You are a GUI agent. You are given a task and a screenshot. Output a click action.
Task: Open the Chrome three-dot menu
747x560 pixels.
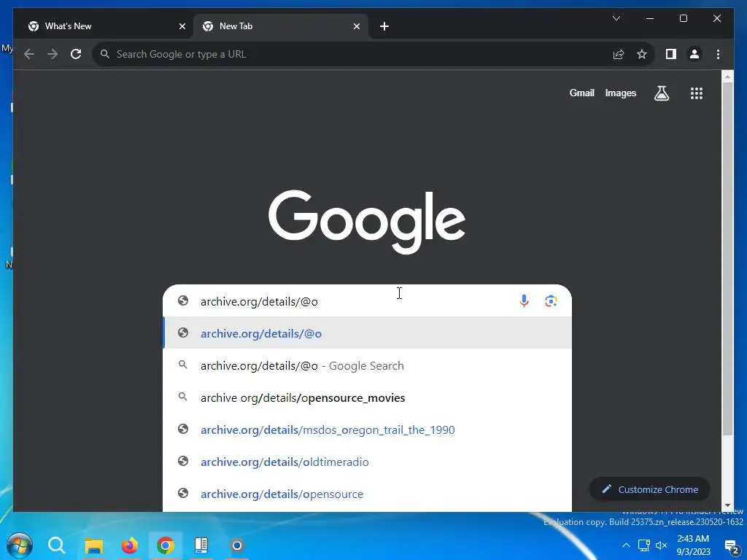pos(718,54)
